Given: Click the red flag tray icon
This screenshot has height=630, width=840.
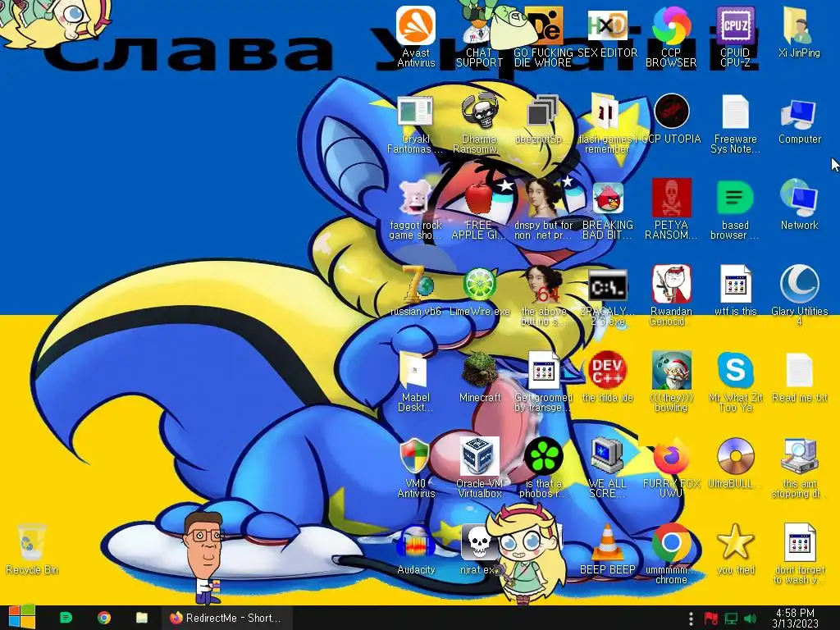Looking at the screenshot, I should pos(710,619).
